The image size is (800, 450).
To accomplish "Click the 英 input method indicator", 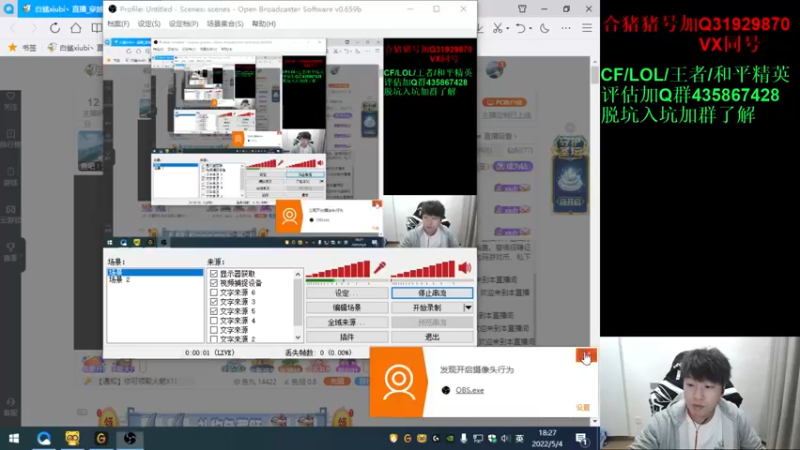I will point(519,438).
